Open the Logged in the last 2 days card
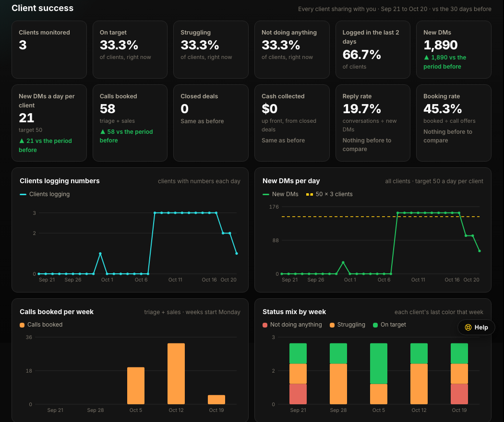Screen dimensions: 504x422 click(373, 50)
